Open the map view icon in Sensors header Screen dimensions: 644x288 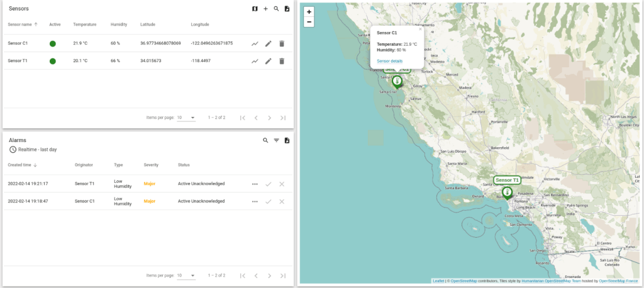click(x=255, y=9)
